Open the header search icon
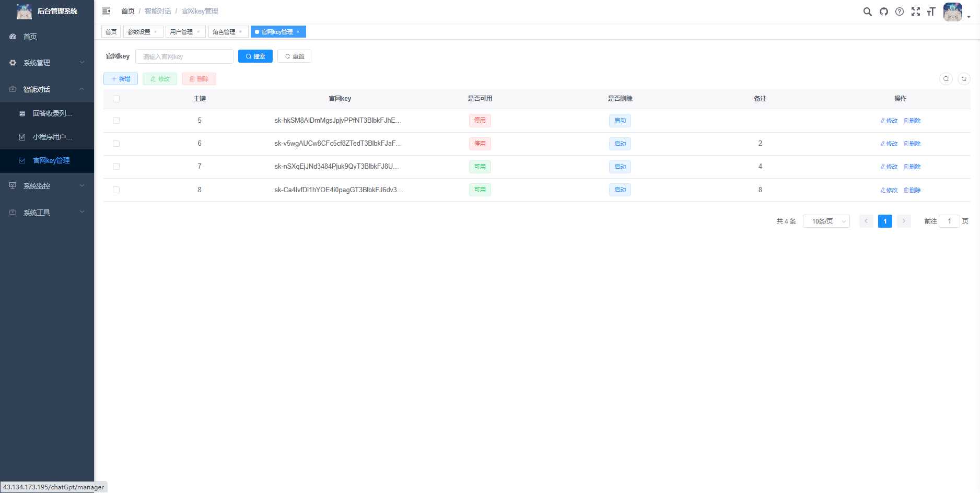 867,11
